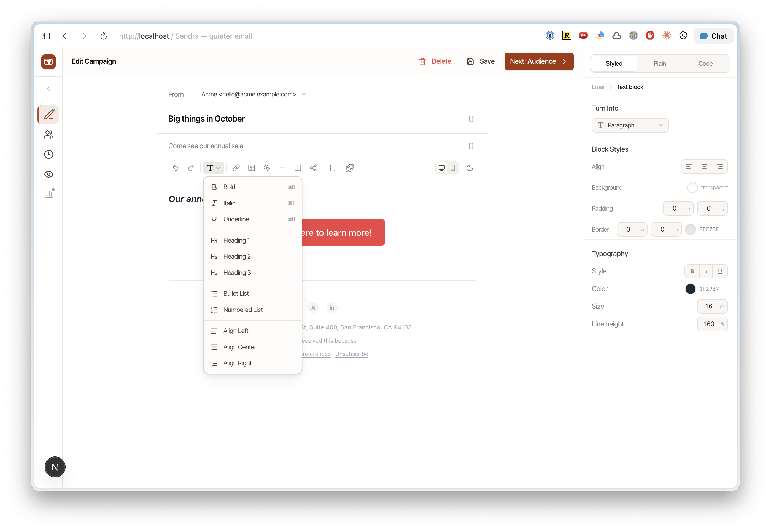Set block align center in Block Styles
This screenshot has height=532, width=771.
[704, 167]
